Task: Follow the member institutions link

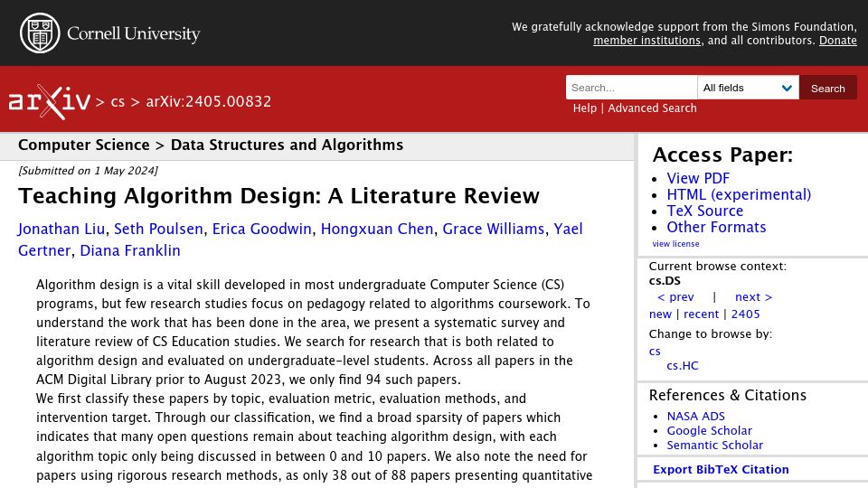Action: [x=646, y=41]
